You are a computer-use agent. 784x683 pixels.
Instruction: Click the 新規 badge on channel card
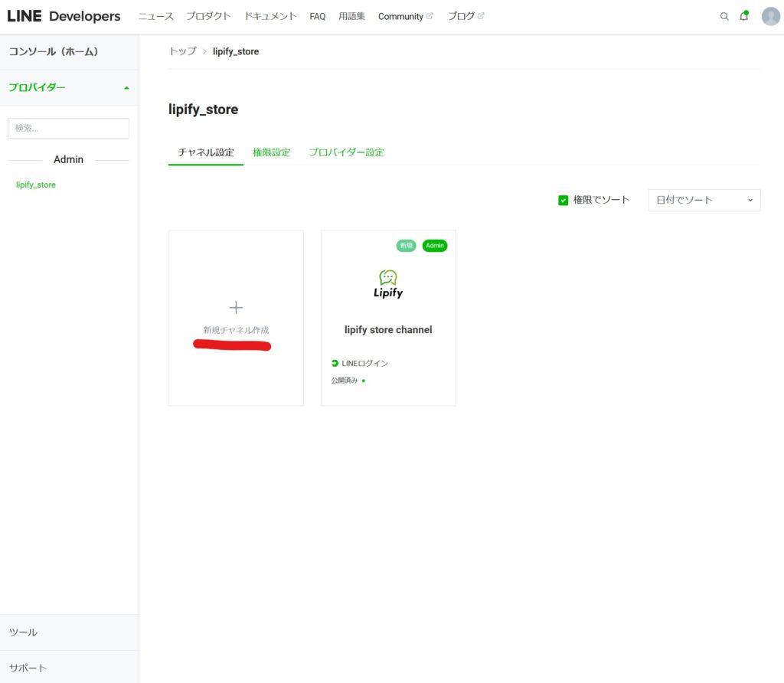tap(406, 246)
